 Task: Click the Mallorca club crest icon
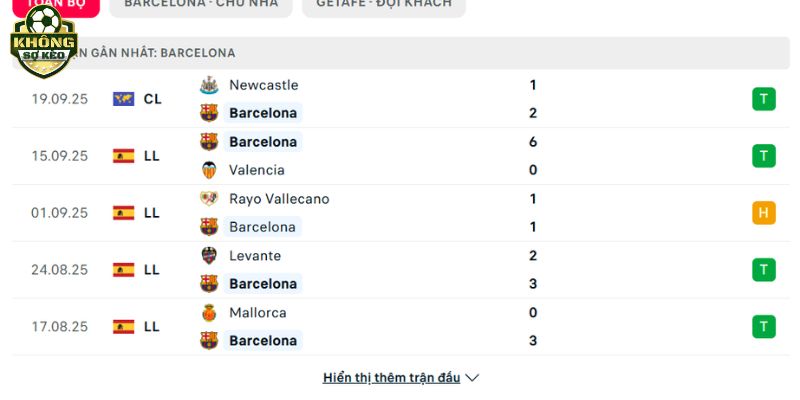(x=209, y=312)
